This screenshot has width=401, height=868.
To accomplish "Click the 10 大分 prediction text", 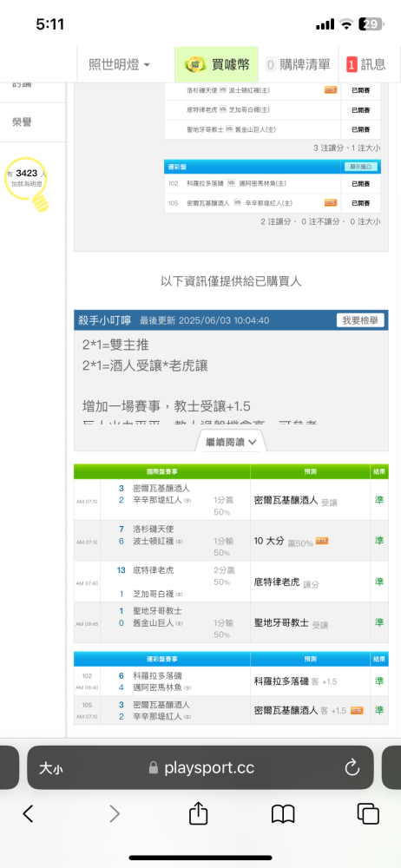I will (268, 541).
